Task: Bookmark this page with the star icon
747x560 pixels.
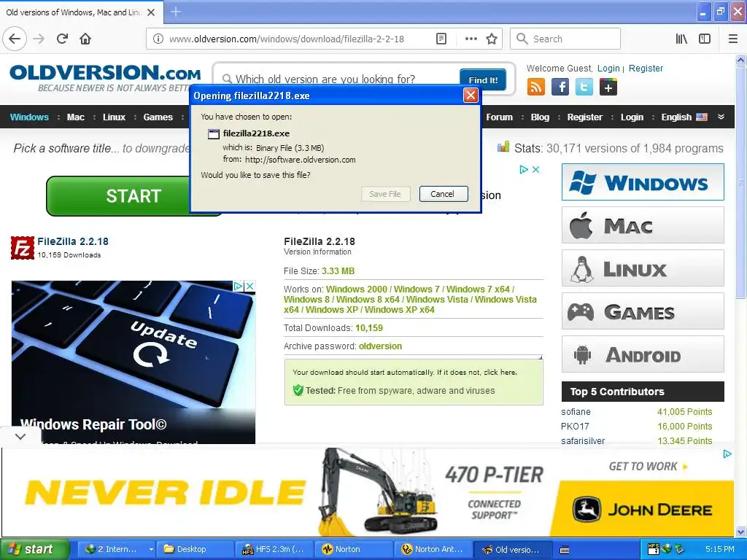Action: [x=492, y=39]
